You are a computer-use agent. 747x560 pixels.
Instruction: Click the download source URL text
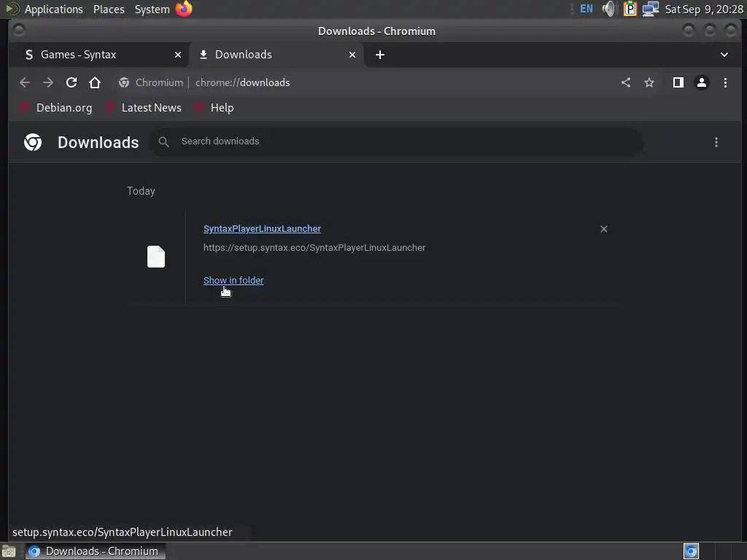[x=314, y=248]
